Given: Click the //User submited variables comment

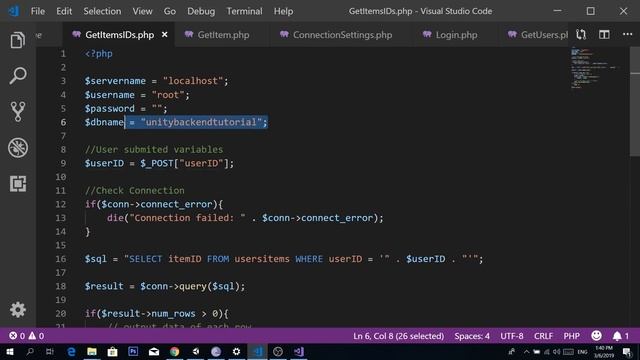Looking at the screenshot, I should 154,149.
